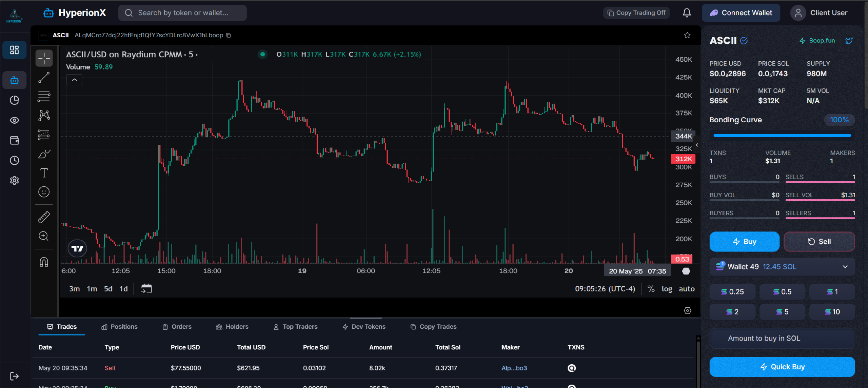Select the crosshair cursor chart tool
This screenshot has height=388, width=868.
point(44,59)
